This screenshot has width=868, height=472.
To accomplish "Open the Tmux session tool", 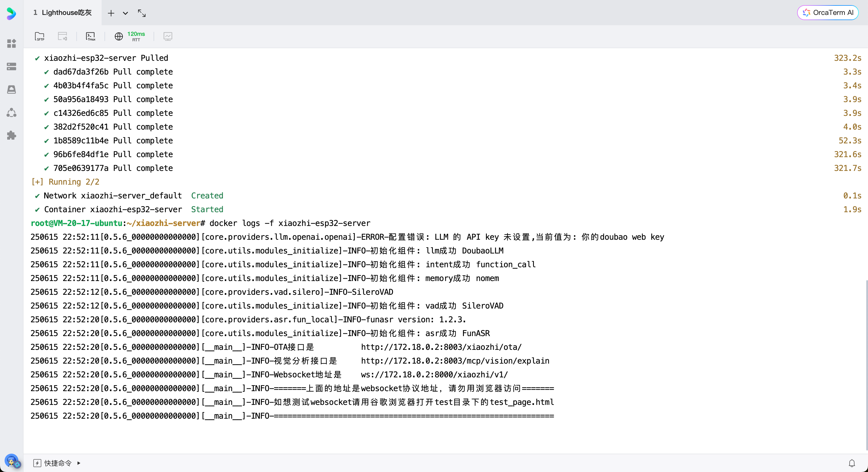I will (x=91, y=36).
